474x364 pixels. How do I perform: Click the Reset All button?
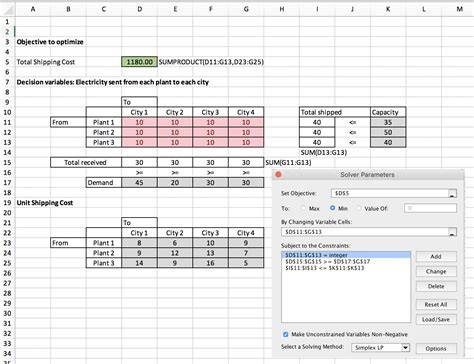(436, 304)
